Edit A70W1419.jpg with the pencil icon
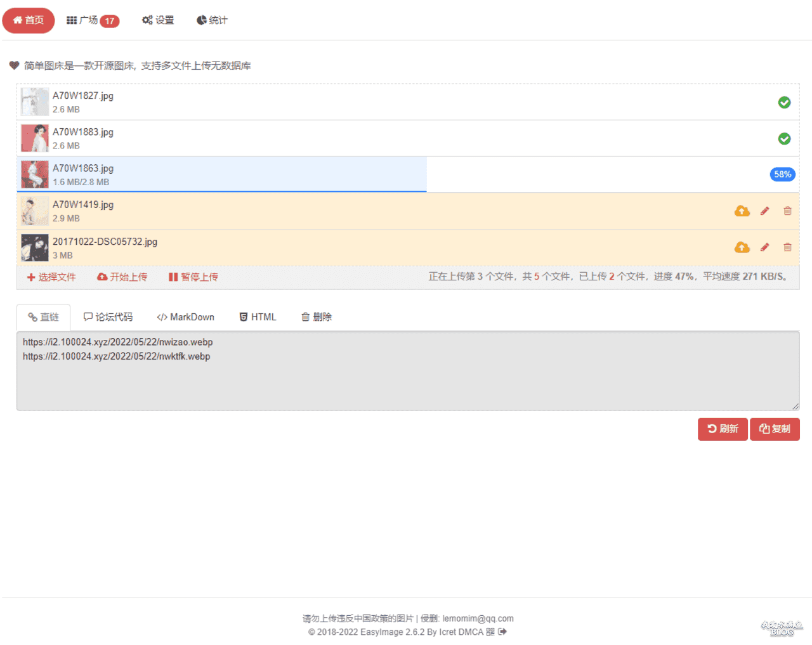Image resolution: width=812 pixels, height=645 pixels. click(764, 211)
